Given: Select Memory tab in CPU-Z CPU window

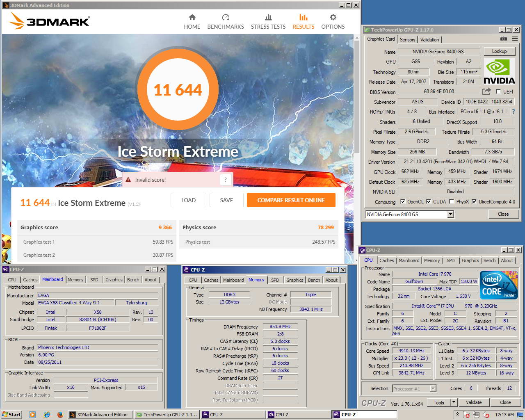Looking at the screenshot, I should pyautogui.click(x=431, y=260).
